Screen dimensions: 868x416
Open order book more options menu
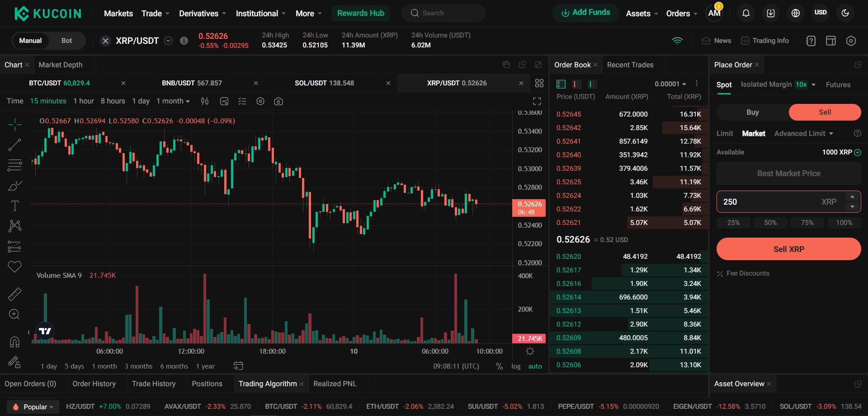(x=697, y=84)
